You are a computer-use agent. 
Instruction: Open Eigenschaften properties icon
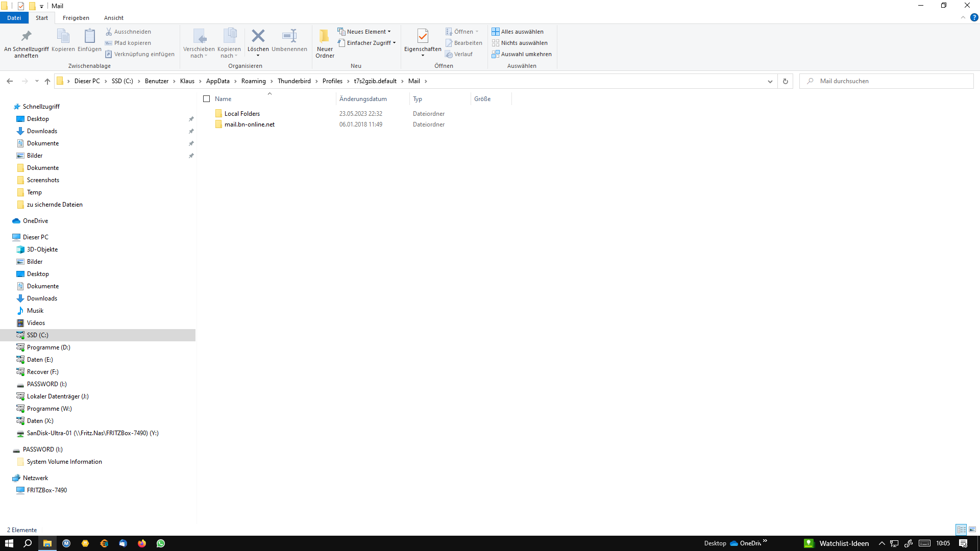tap(422, 37)
